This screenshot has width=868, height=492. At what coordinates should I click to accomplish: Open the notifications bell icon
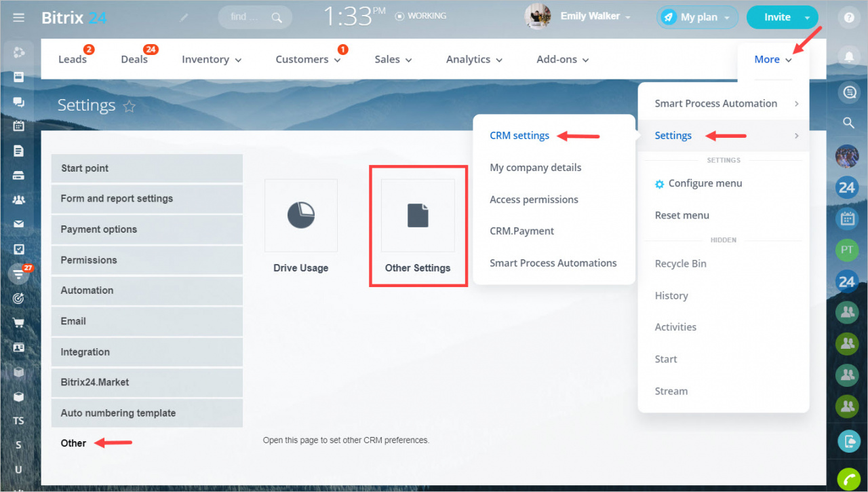[x=848, y=56]
